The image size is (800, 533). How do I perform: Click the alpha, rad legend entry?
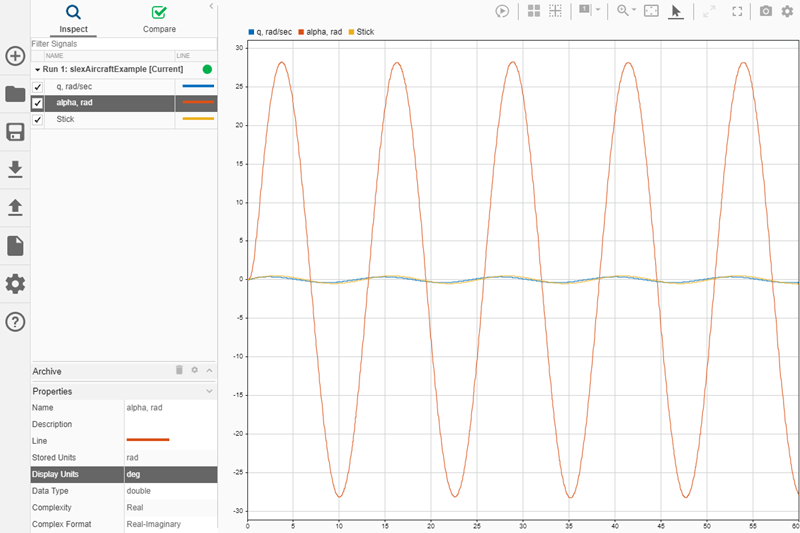coord(320,32)
